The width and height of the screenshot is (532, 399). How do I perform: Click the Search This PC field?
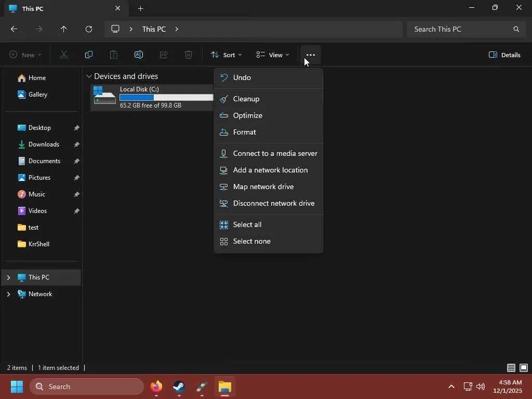[x=460, y=29]
